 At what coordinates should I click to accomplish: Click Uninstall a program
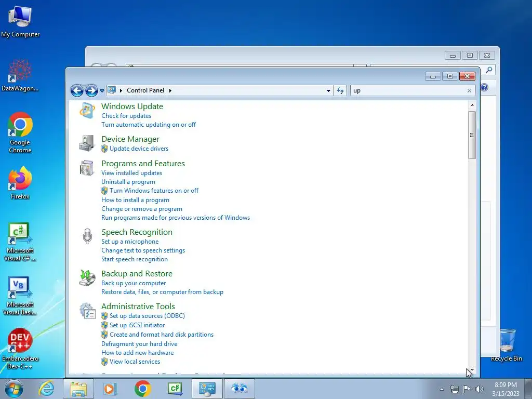(x=128, y=182)
